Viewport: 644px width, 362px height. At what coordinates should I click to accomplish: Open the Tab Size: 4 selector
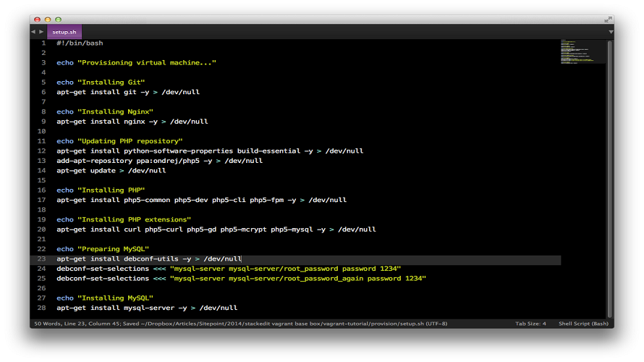530,324
